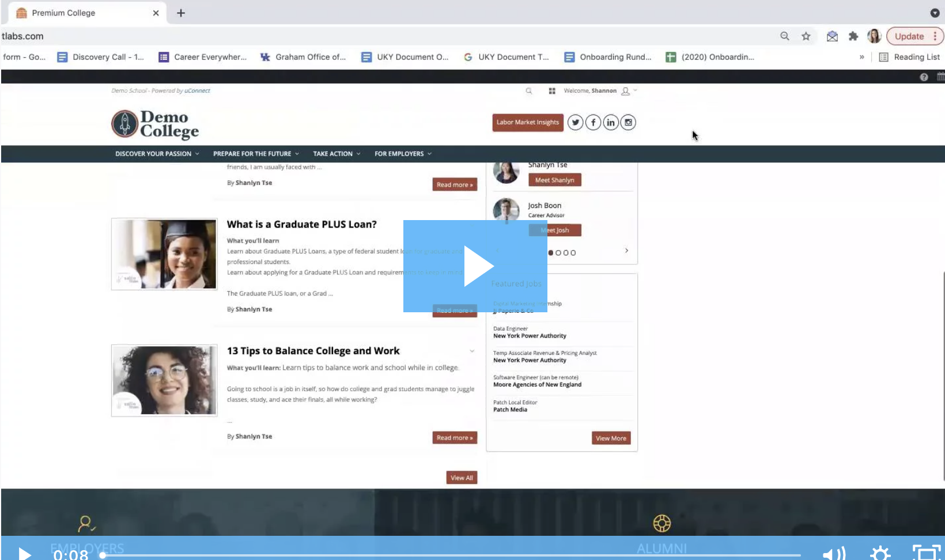This screenshot has width=945, height=560.
Task: Click the video progress bar
Action: point(449,555)
